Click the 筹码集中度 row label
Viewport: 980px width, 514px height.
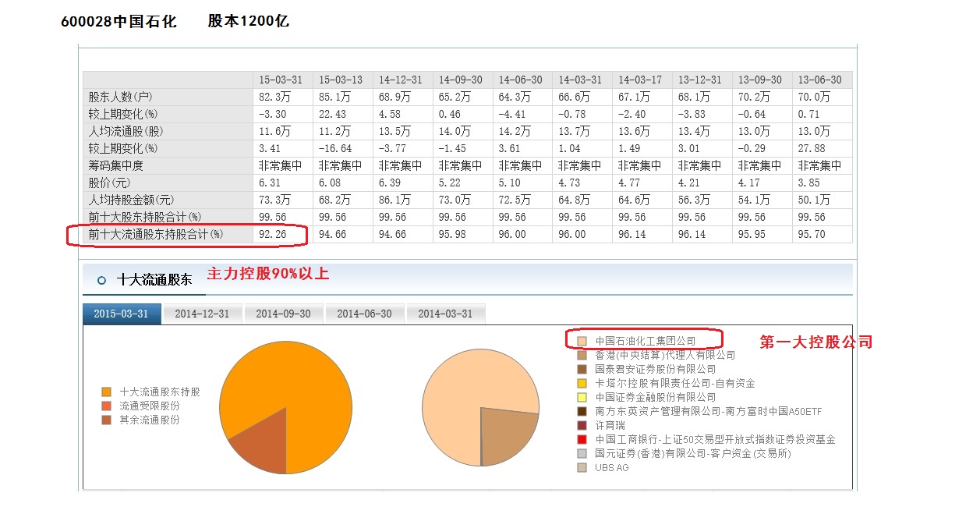(x=116, y=165)
